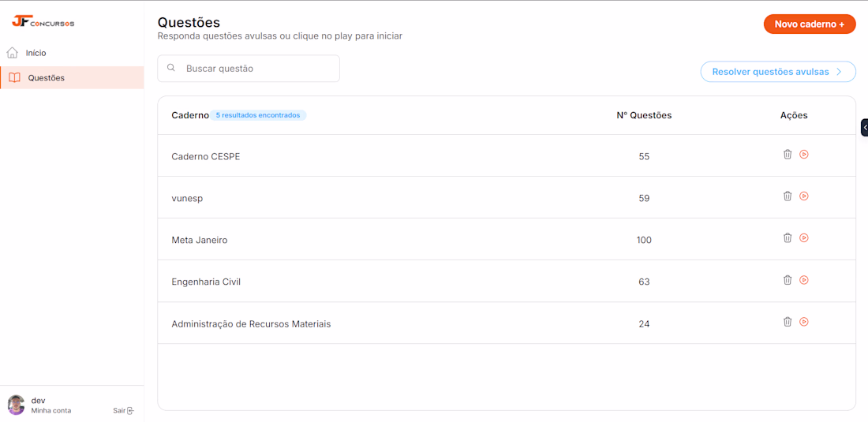Play the Engenharia Civil notebook
The image size is (868, 422).
pos(804,280)
